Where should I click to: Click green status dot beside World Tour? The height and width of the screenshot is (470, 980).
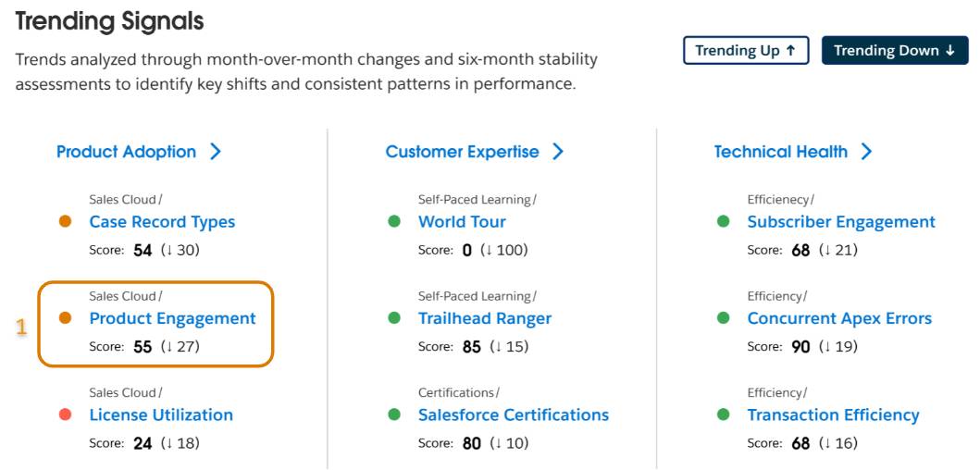(394, 221)
